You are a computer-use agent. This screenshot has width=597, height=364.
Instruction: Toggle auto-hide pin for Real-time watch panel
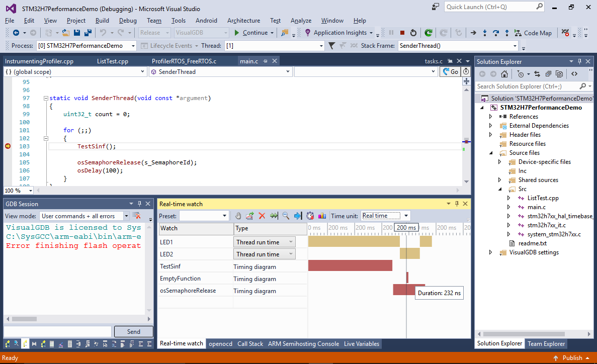pyautogui.click(x=457, y=204)
